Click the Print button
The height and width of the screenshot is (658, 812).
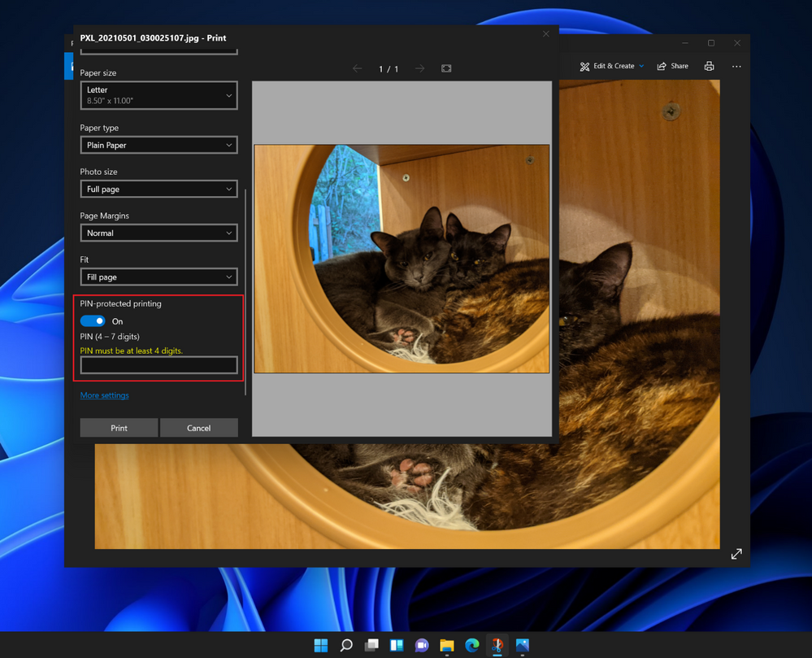[x=119, y=427]
